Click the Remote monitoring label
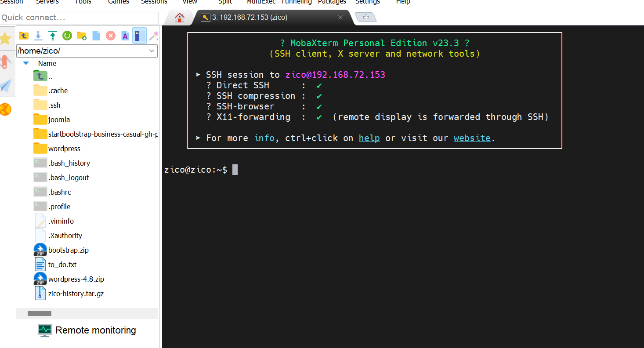 click(x=96, y=330)
